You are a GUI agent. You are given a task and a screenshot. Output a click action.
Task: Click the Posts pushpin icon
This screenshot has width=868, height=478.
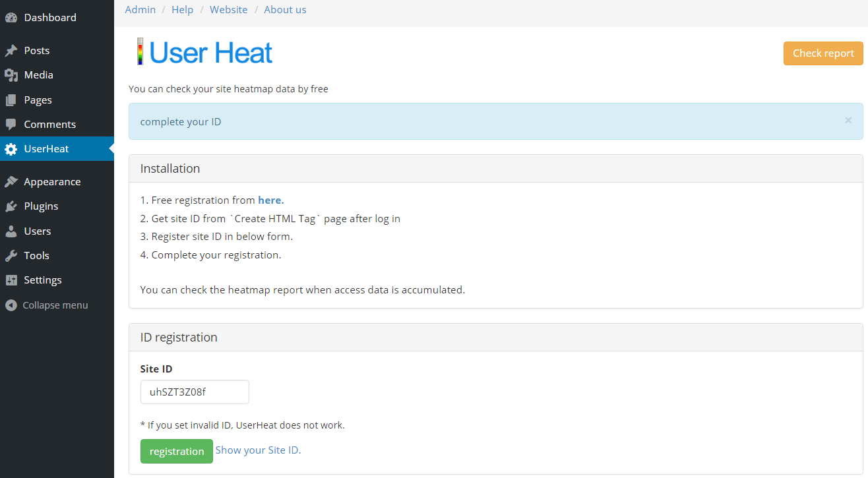tap(11, 51)
